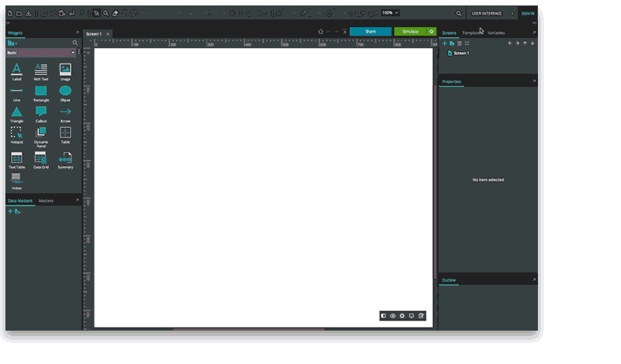Toggle the canvas panel-view icon
Image resolution: width=621 pixels, height=364 pixels.
click(383, 316)
